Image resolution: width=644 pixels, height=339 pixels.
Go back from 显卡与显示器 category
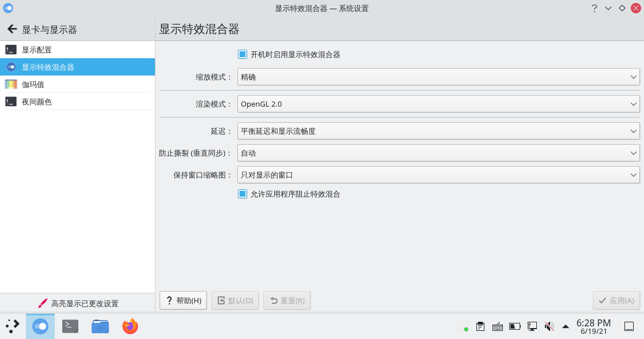[11, 29]
